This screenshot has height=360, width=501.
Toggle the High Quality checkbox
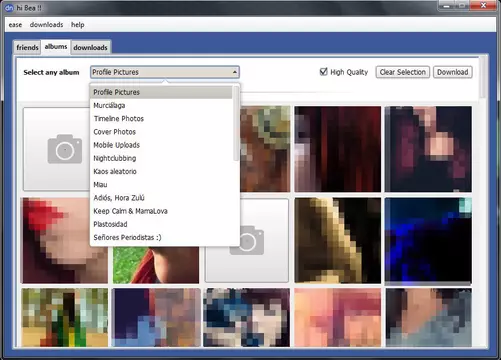[x=323, y=72]
